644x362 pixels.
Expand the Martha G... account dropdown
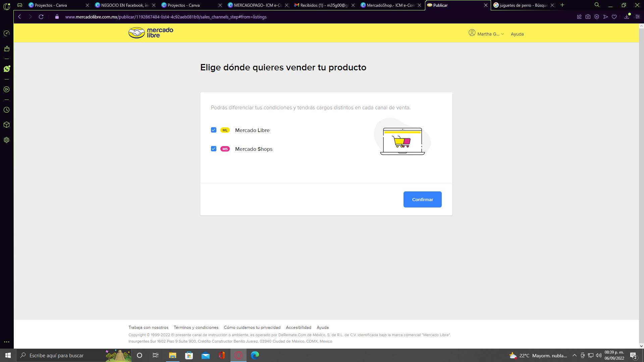tap(486, 34)
